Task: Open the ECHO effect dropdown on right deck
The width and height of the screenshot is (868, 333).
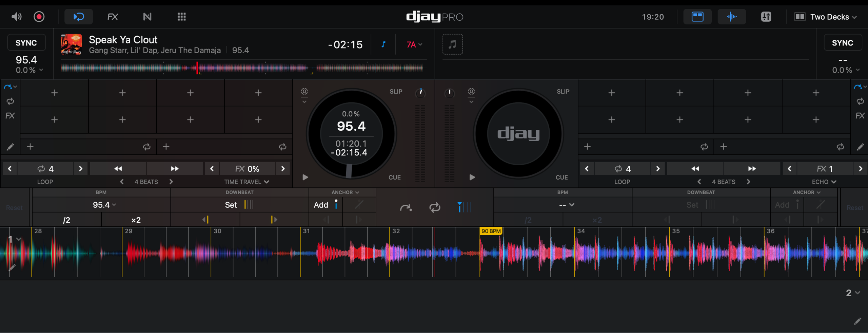Action: pyautogui.click(x=824, y=182)
